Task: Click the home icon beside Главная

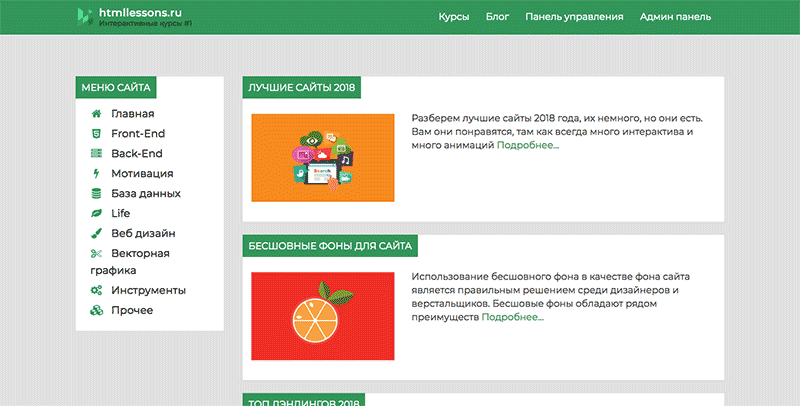Action: tap(96, 114)
